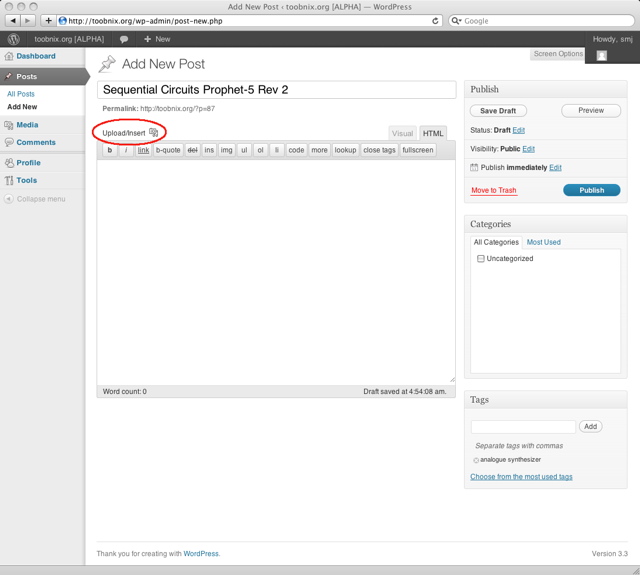640x575 pixels.
Task: Click the code quicktag
Action: pos(296,150)
